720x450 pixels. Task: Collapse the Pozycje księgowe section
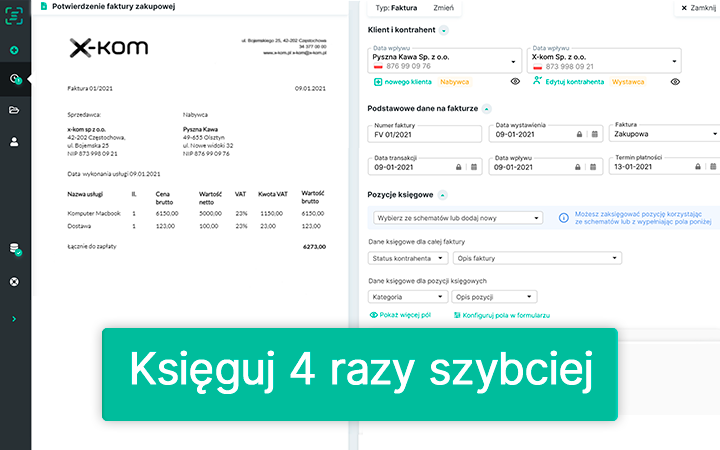(x=442, y=196)
